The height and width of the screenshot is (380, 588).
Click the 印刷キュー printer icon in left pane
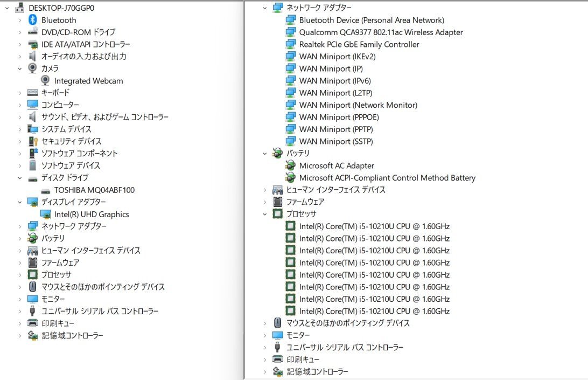(33, 323)
